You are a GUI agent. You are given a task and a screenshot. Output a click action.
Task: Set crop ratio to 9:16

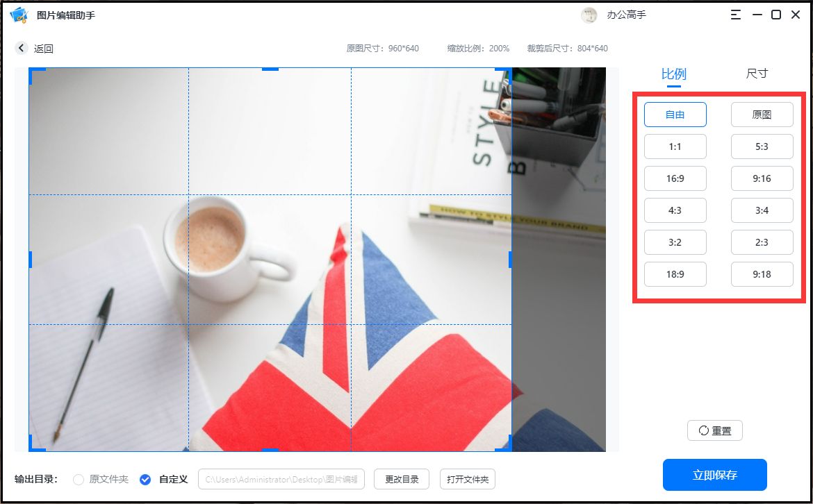pyautogui.click(x=762, y=178)
